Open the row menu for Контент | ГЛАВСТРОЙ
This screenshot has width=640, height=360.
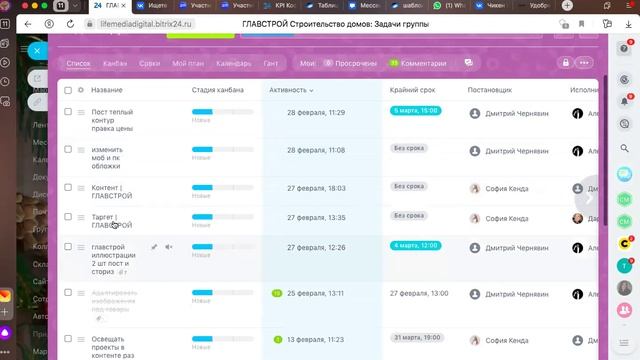point(81,188)
